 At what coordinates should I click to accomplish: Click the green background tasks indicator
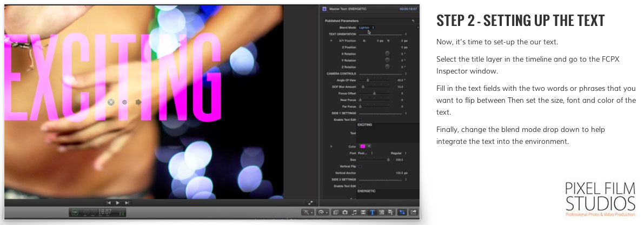coord(75,212)
